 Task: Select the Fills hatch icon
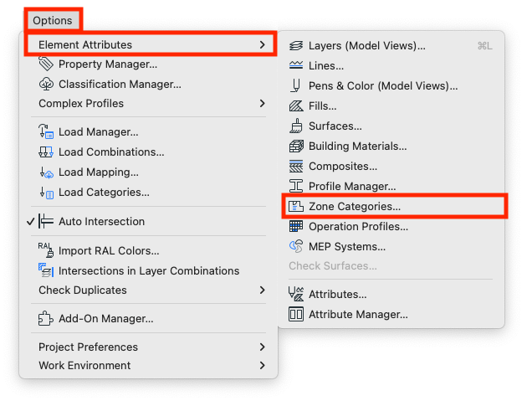click(296, 106)
